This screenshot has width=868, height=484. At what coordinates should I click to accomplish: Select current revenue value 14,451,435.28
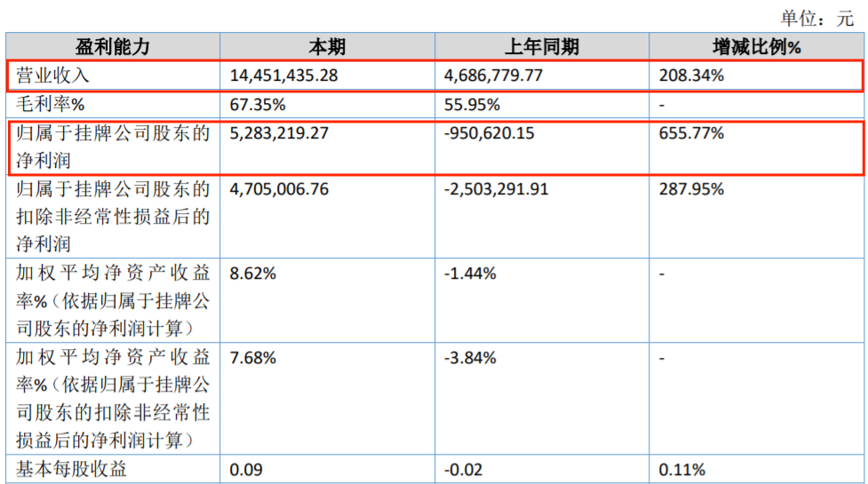point(283,76)
